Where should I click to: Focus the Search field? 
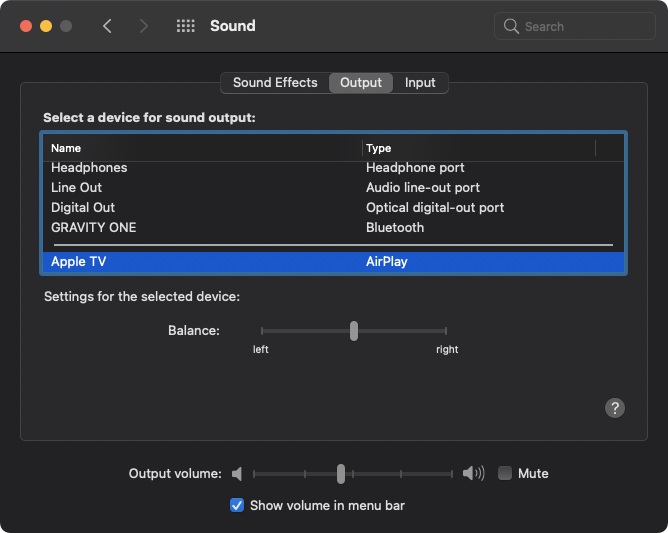(x=575, y=26)
